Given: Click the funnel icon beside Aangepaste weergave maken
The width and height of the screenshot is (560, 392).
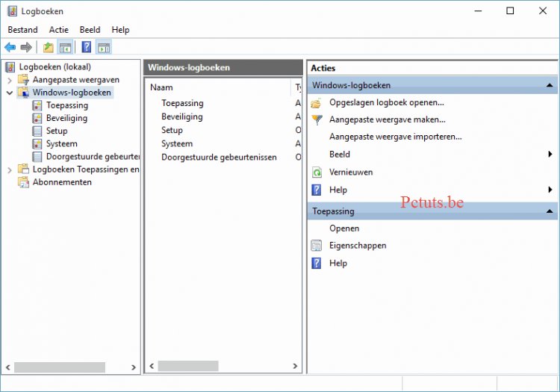Looking at the screenshot, I should pos(317,119).
